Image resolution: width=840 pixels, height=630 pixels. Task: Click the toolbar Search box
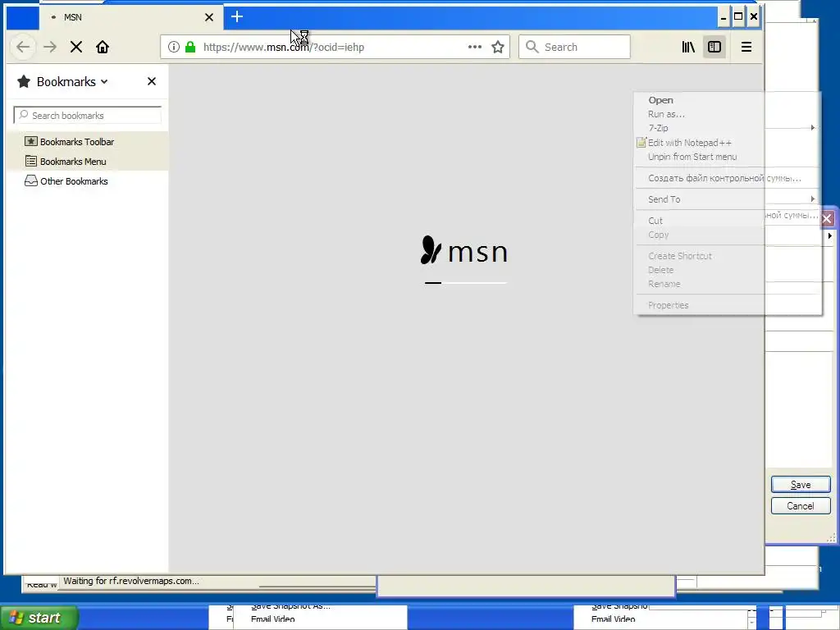tap(574, 47)
